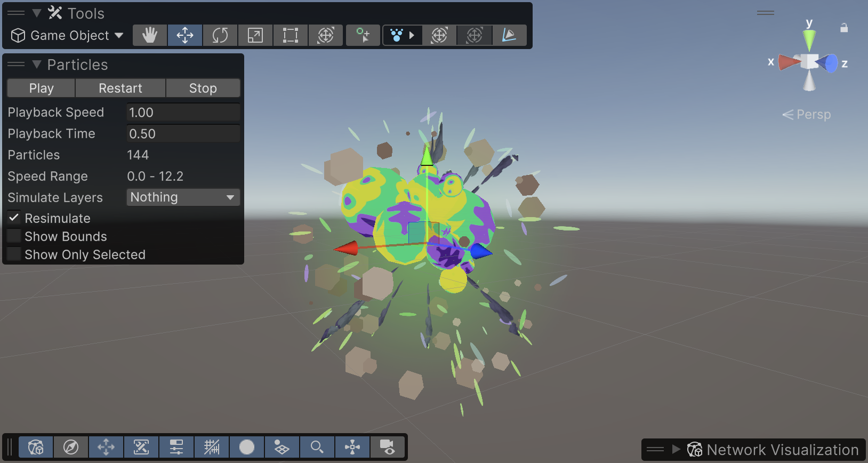The height and width of the screenshot is (463, 868).
Task: Click the Playback Speed label
Action: (56, 112)
